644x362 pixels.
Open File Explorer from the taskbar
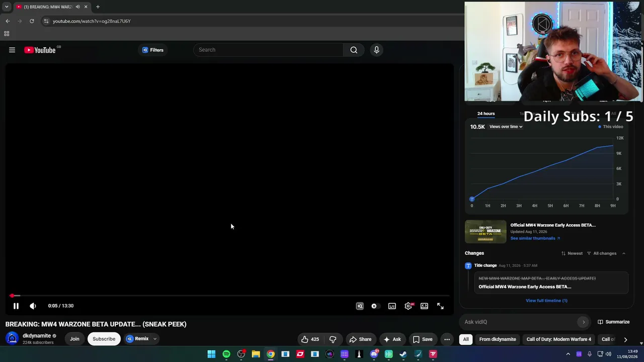click(x=256, y=354)
